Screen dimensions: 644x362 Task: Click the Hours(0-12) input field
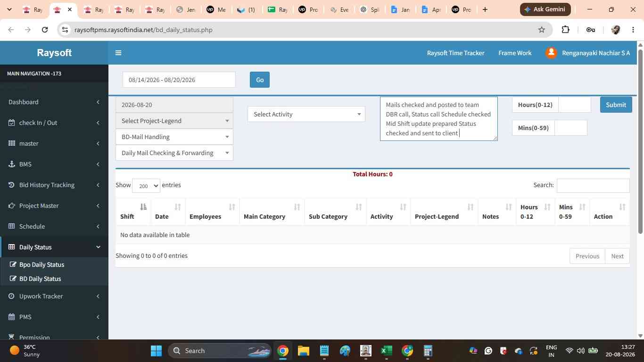tap(575, 105)
